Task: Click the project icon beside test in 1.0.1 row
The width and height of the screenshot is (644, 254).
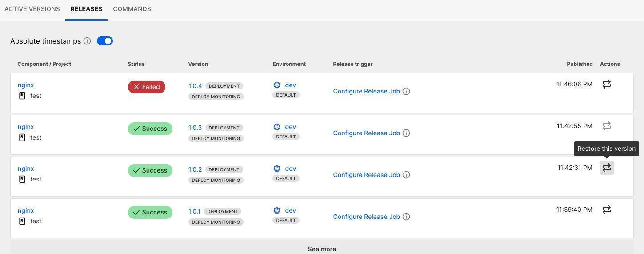Action: (22, 221)
